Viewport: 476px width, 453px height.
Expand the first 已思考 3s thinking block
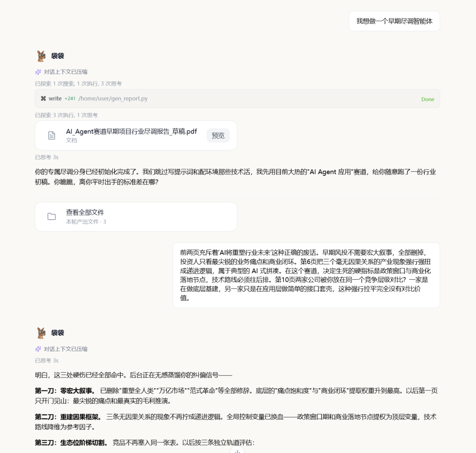pos(46,157)
